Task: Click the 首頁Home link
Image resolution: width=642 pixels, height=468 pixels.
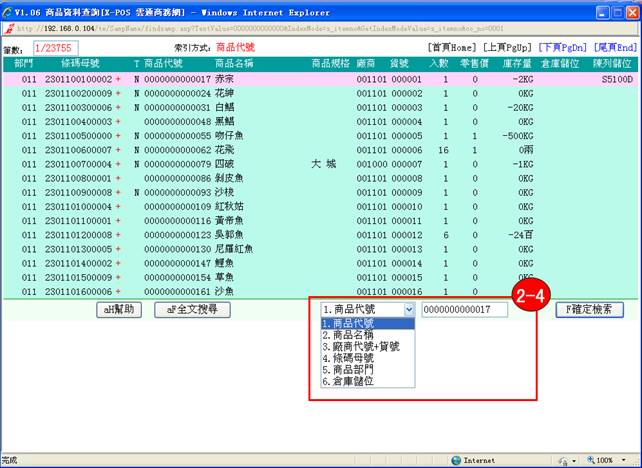Action: (x=452, y=47)
